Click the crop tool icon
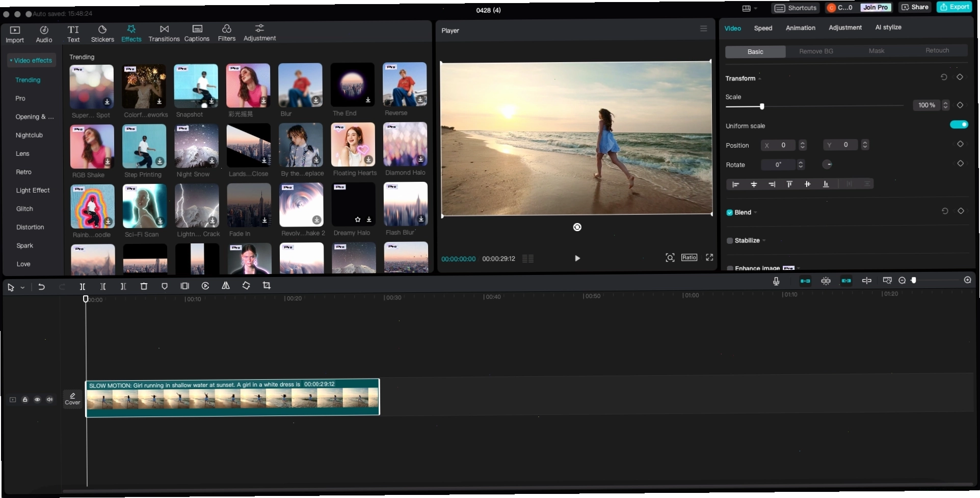Image resolution: width=980 pixels, height=498 pixels. (x=267, y=286)
